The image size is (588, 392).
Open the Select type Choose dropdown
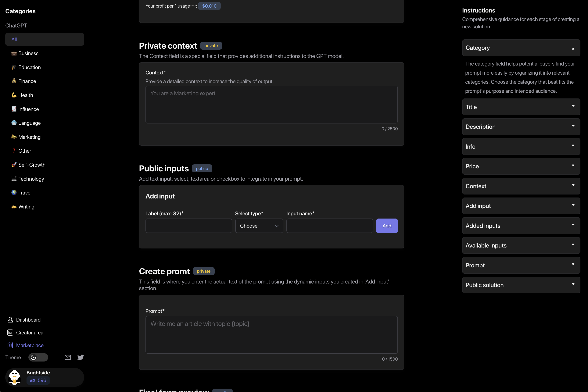point(259,226)
